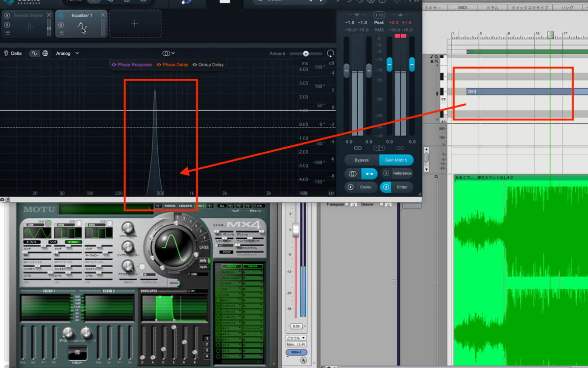Viewport: 588px width, 368px height.
Task: Select the MX4-1 track label
Action: pyautogui.click(x=296, y=352)
